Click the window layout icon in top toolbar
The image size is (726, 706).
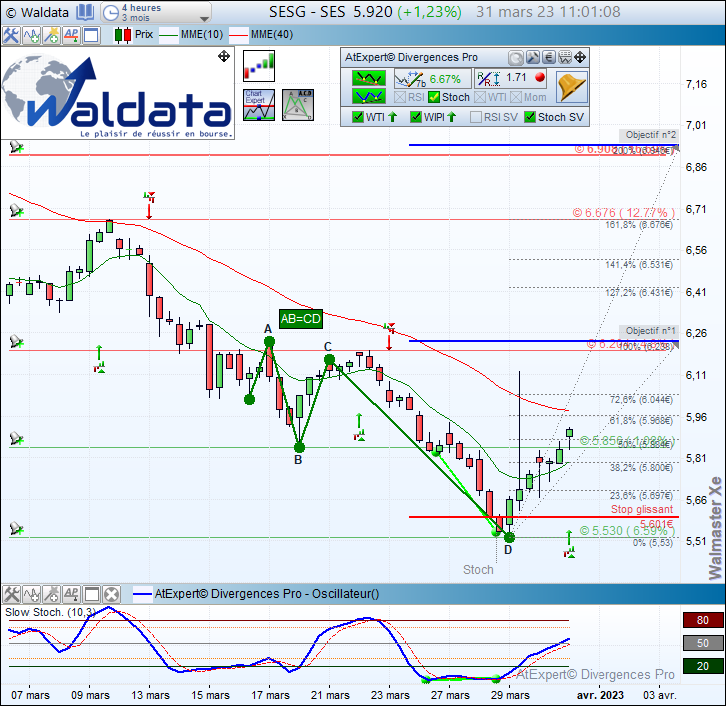(92, 35)
